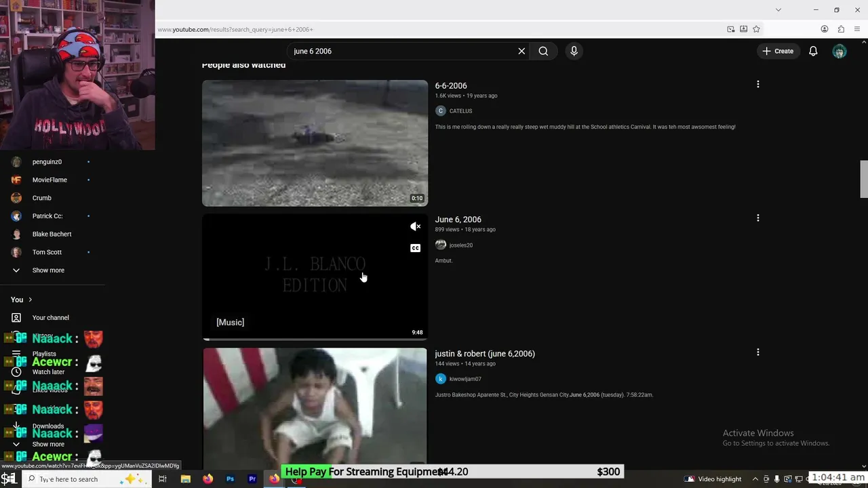
Task: Click the 6-6-2006 video title
Action: pos(451,85)
